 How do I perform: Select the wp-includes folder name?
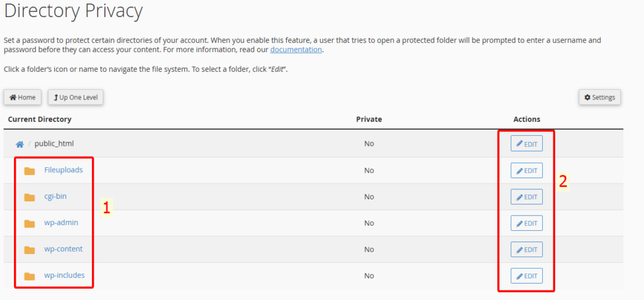[x=65, y=275]
